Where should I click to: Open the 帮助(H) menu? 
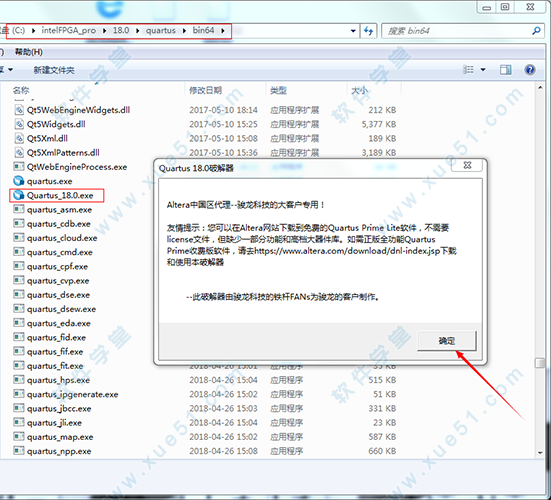pos(28,52)
